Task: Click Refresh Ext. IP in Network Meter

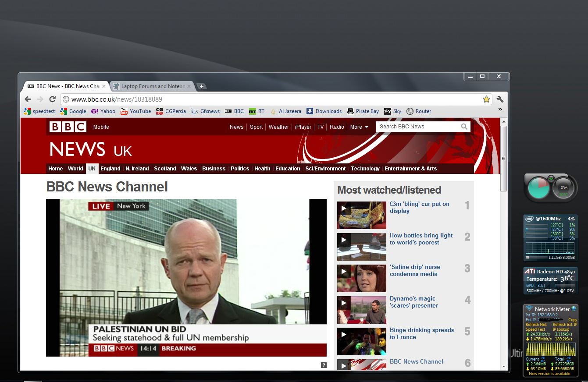Action: (565, 325)
